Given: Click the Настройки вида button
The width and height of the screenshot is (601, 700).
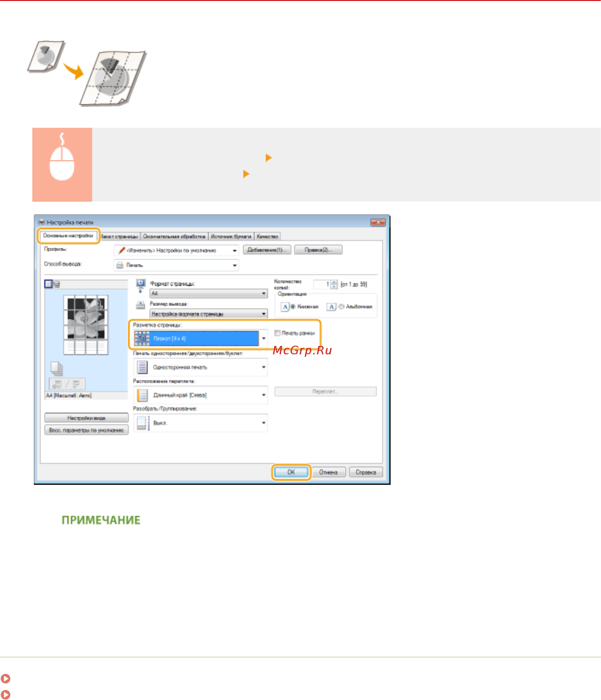Looking at the screenshot, I should coord(86,418).
